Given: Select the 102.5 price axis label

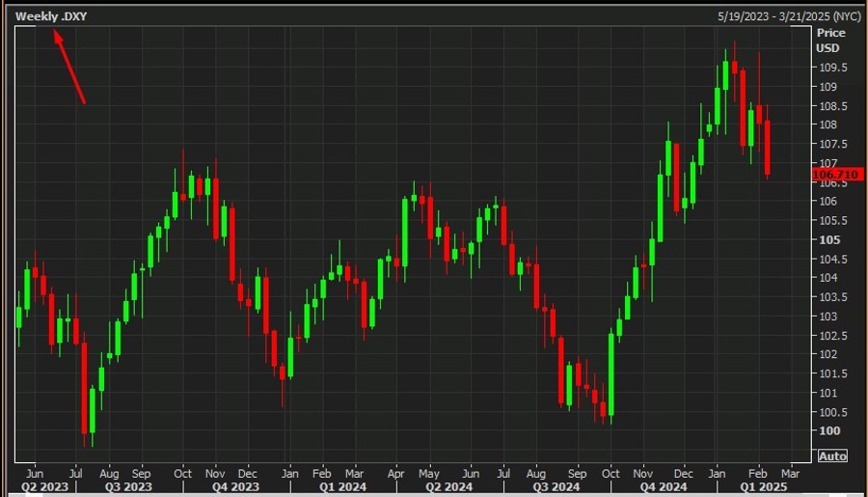Looking at the screenshot, I should click(x=832, y=336).
